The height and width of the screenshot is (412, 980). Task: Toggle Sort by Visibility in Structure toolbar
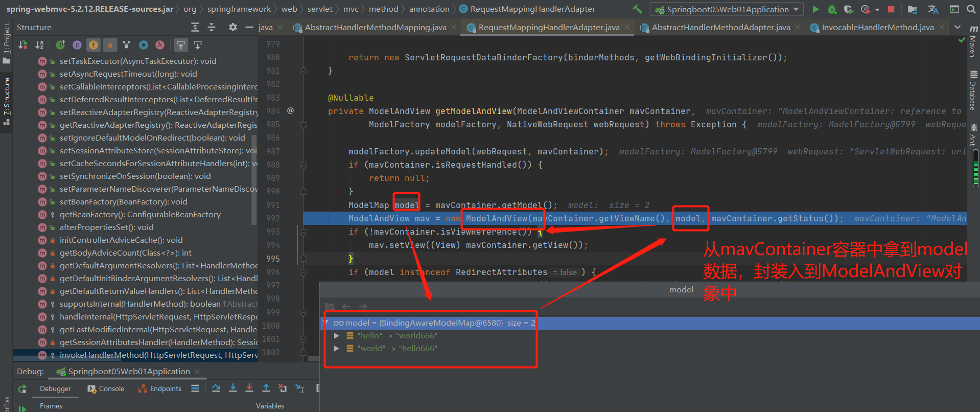click(x=23, y=45)
